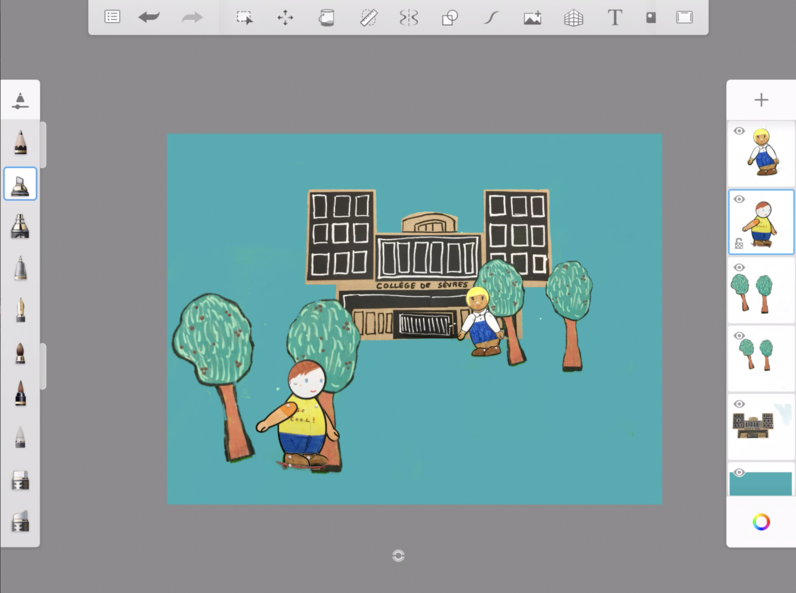
Task: Select the bottom eraser brush
Action: (x=20, y=521)
